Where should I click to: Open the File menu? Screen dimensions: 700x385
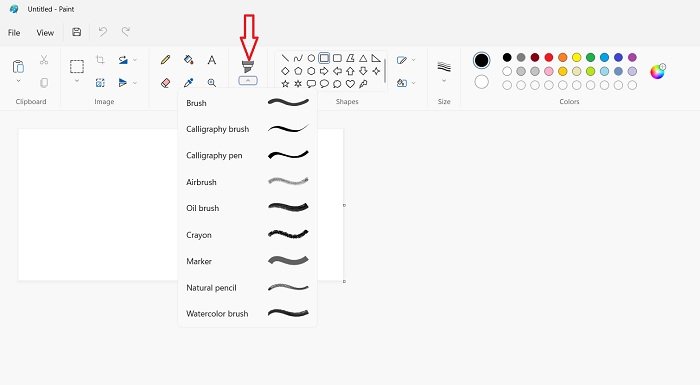click(x=14, y=33)
